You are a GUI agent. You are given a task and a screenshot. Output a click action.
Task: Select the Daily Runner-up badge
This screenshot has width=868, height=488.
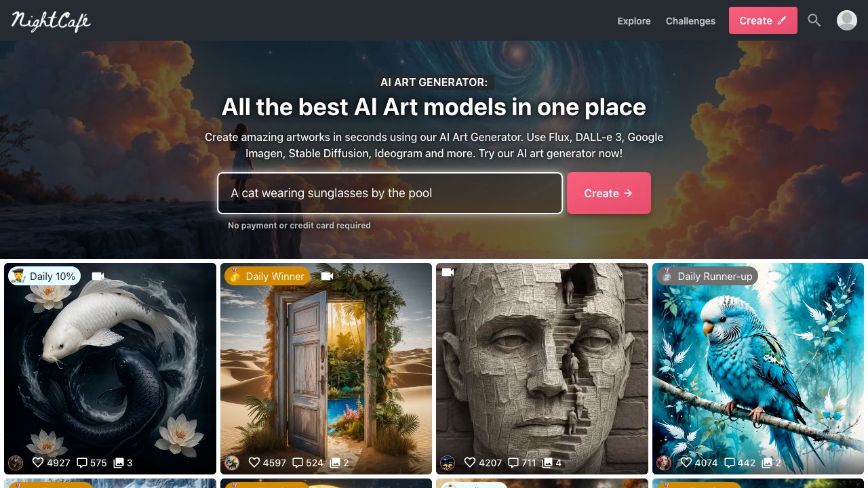coord(707,276)
